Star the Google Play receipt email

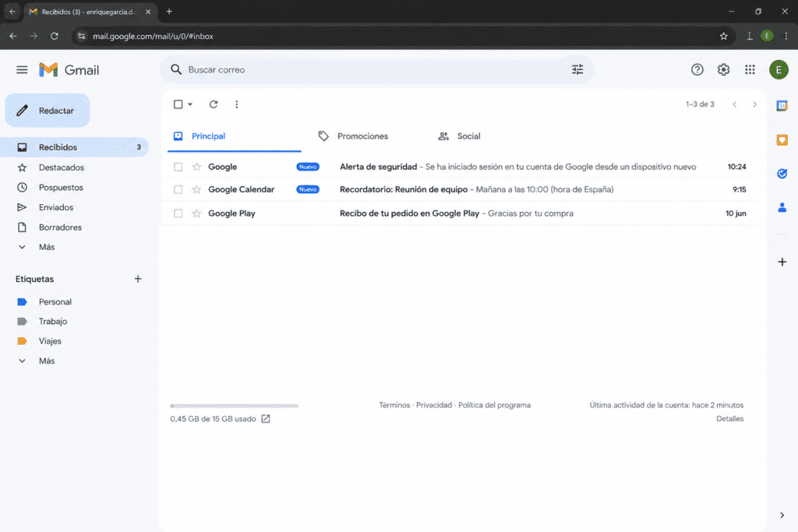click(196, 213)
